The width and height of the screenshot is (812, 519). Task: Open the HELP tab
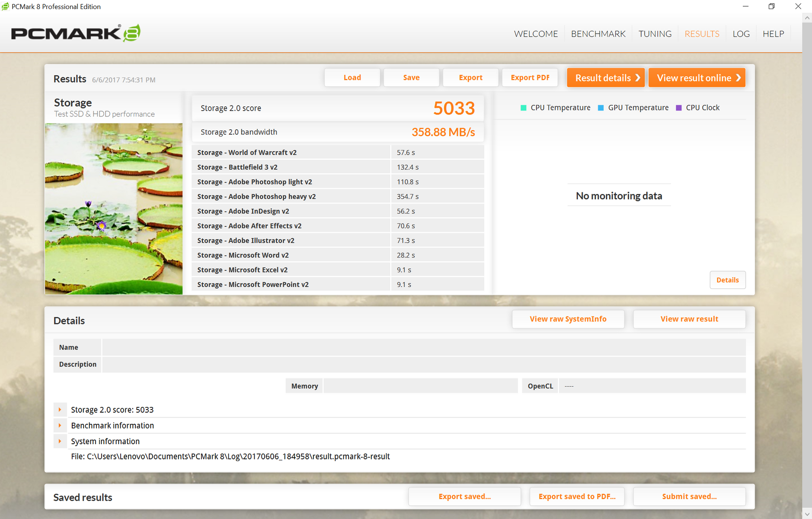(773, 34)
